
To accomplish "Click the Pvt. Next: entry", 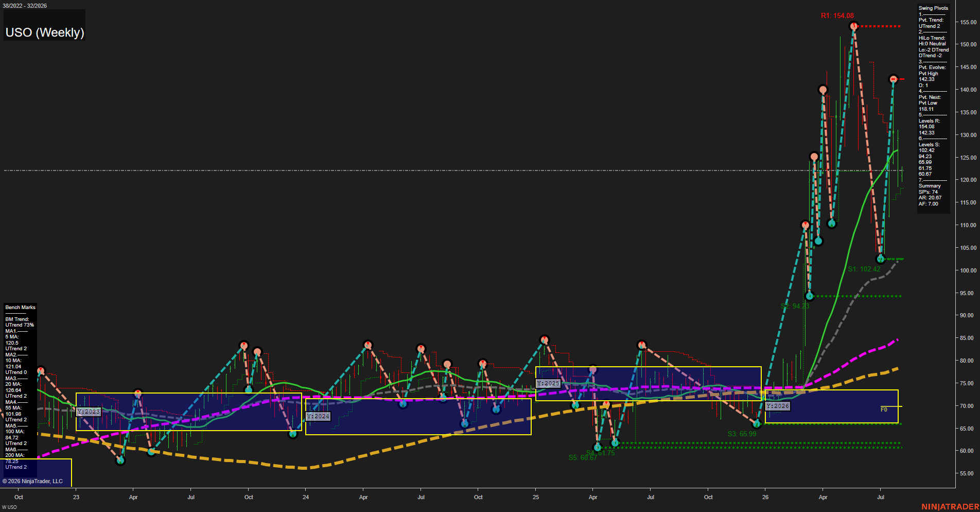I will pyautogui.click(x=930, y=97).
